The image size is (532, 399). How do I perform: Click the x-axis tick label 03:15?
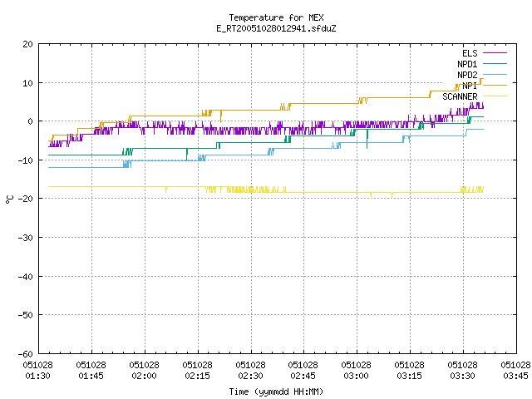pyautogui.click(x=410, y=376)
